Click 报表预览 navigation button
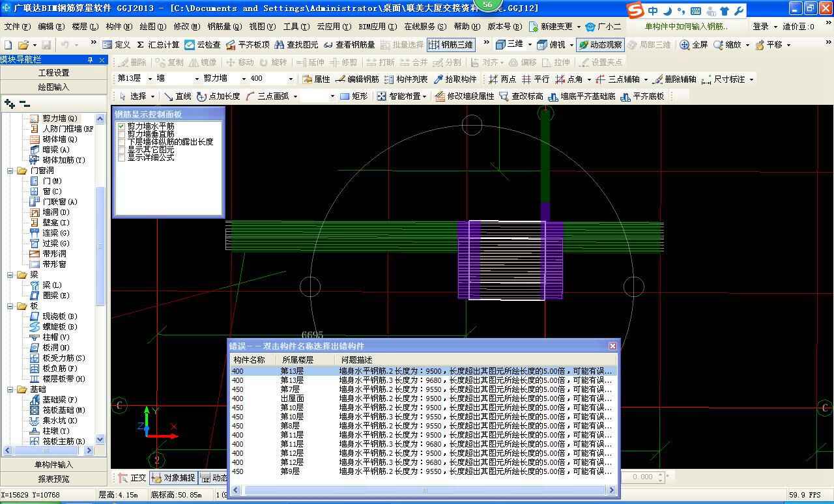Image resolution: width=834 pixels, height=504 pixels. (53, 479)
